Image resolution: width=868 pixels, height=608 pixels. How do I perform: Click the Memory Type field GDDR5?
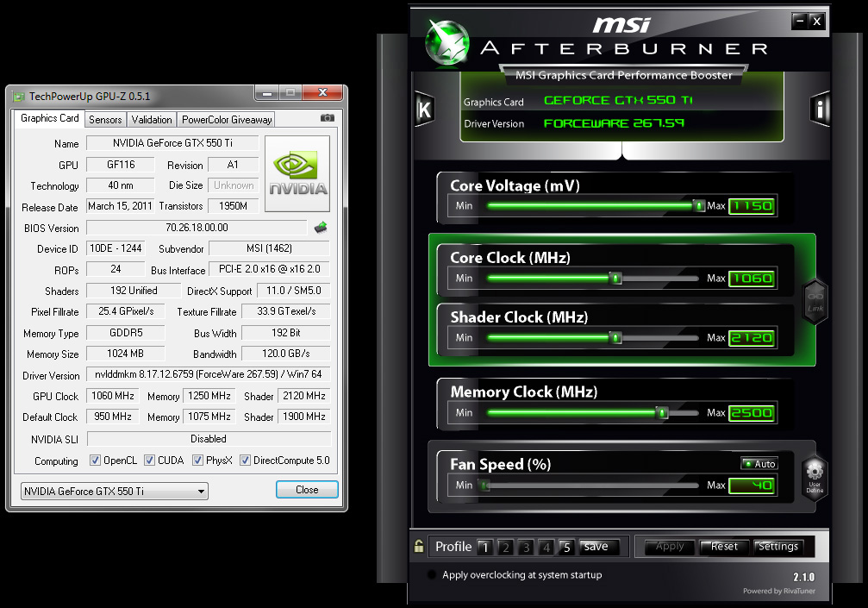[x=126, y=332]
